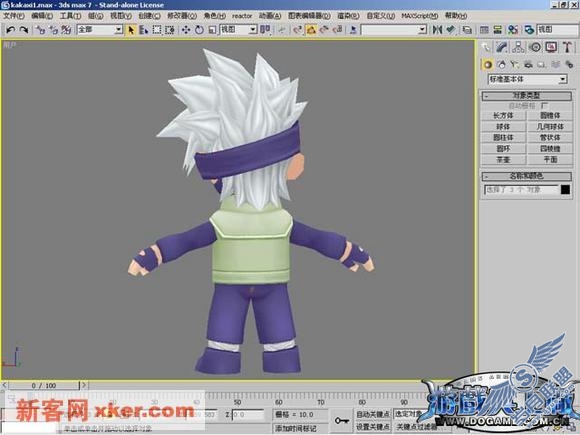Switch to the Utilities hammer tab
Screen dimensions: 580x435
click(567, 47)
